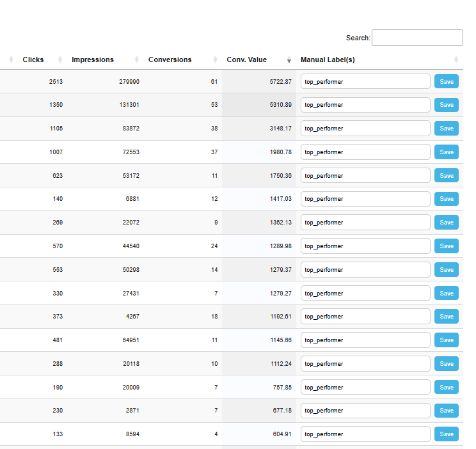Save the label for the 5722.87 row
This screenshot has height=449, width=476.
[447, 81]
